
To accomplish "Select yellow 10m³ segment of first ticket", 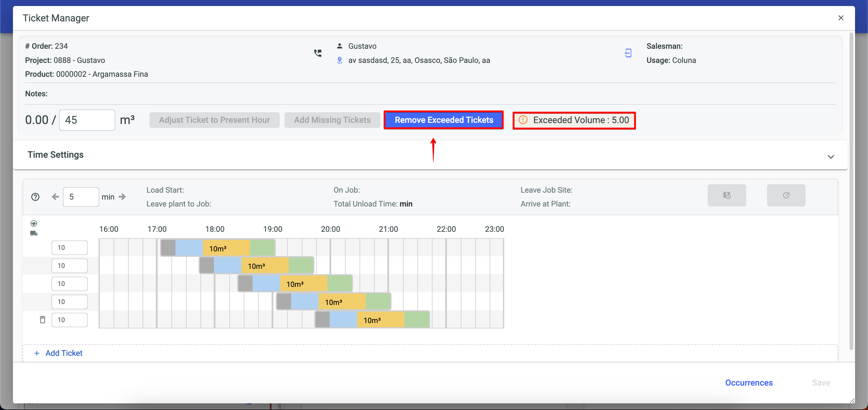I will 226,248.
